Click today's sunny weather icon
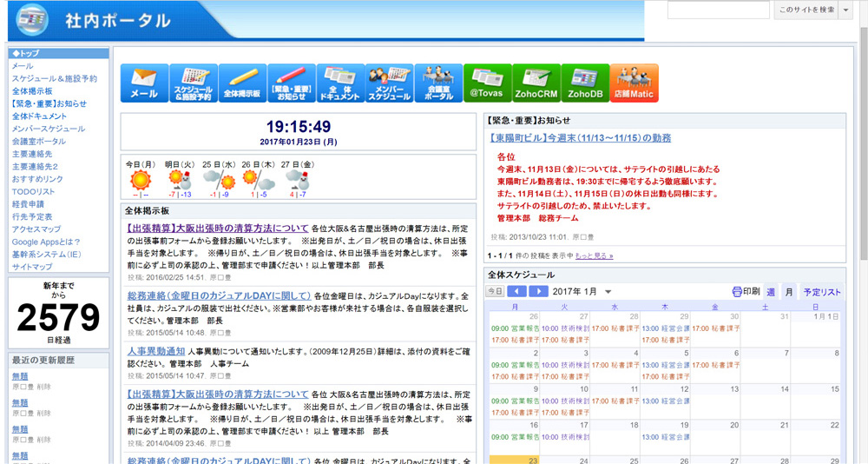Image resolution: width=868 pixels, height=464 pixels. [140, 180]
